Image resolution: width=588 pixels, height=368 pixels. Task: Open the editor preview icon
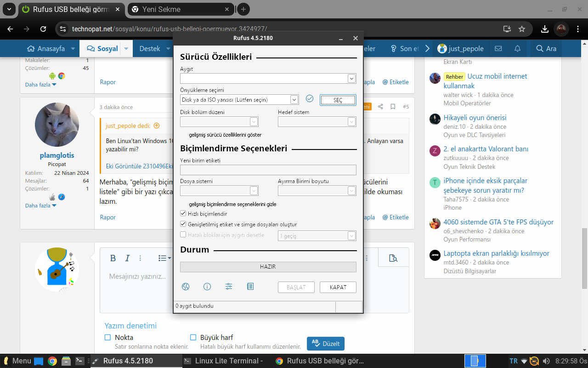coord(393,258)
